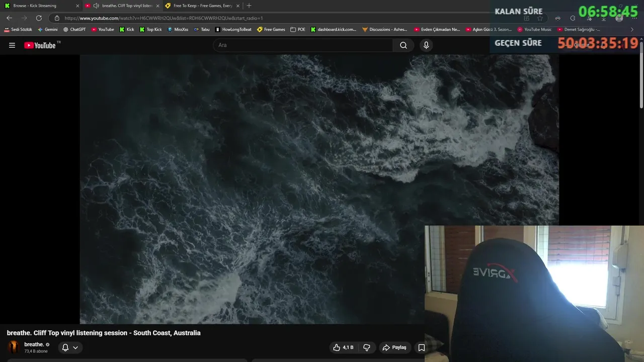Open Sesli Sözlük bookmark
The width and height of the screenshot is (644, 362).
(x=18, y=30)
